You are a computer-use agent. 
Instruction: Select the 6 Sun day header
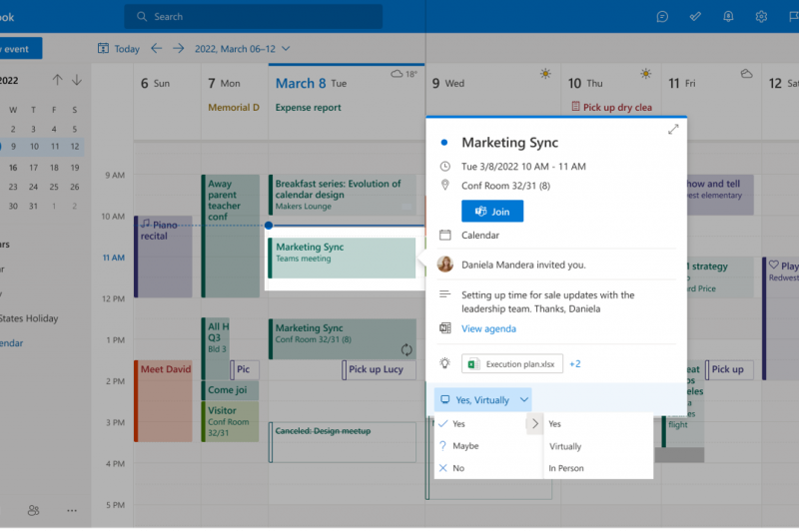point(155,83)
